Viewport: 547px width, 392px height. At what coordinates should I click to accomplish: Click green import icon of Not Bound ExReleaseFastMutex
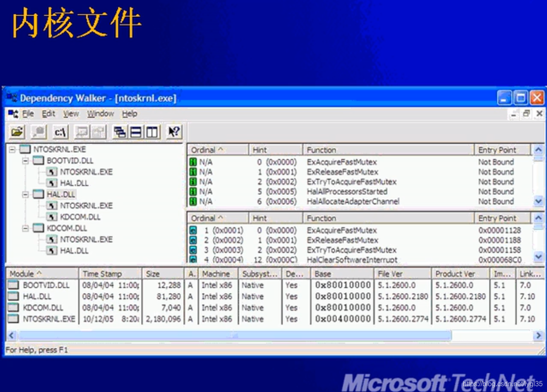(x=193, y=172)
